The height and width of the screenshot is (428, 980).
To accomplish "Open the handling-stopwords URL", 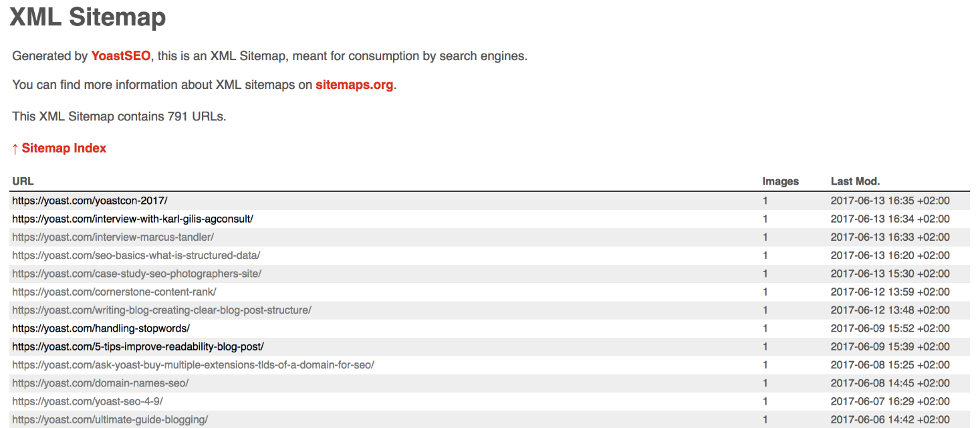I will pos(101,328).
